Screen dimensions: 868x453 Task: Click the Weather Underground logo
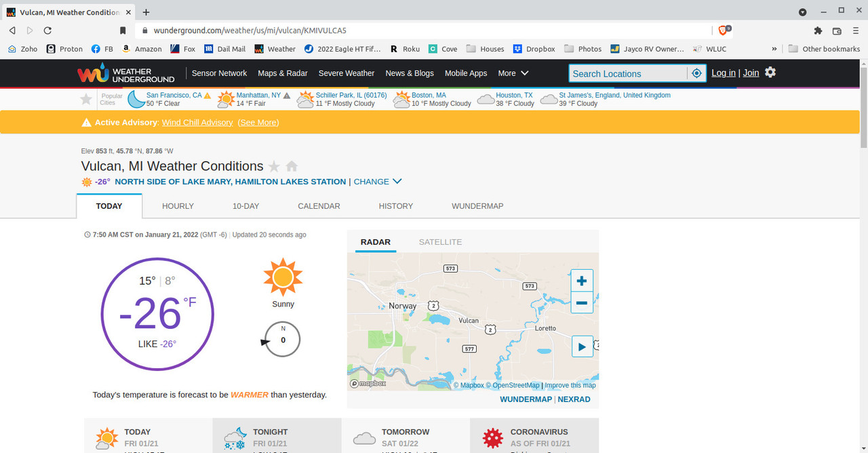click(x=125, y=73)
